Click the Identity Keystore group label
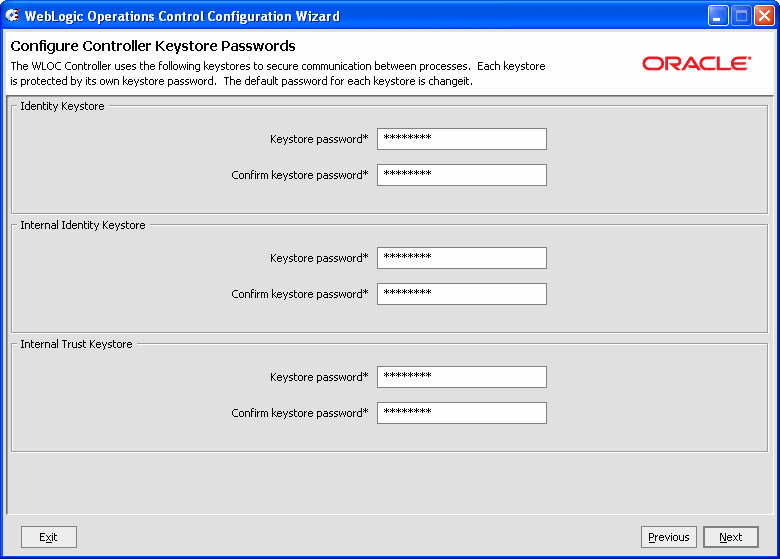780x559 pixels. point(62,106)
